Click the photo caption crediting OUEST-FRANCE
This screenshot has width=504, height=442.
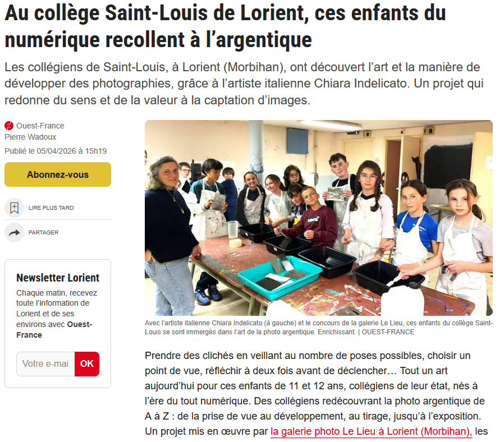(x=319, y=328)
